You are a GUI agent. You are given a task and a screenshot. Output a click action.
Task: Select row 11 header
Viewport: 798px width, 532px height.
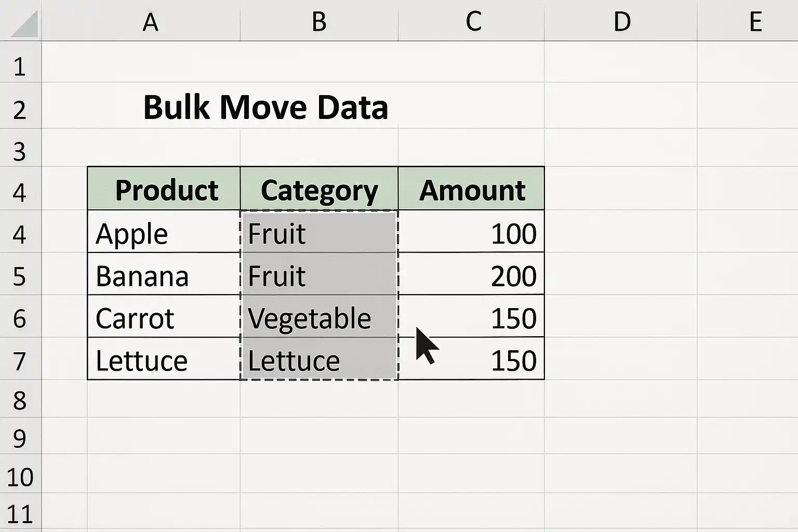(x=21, y=512)
